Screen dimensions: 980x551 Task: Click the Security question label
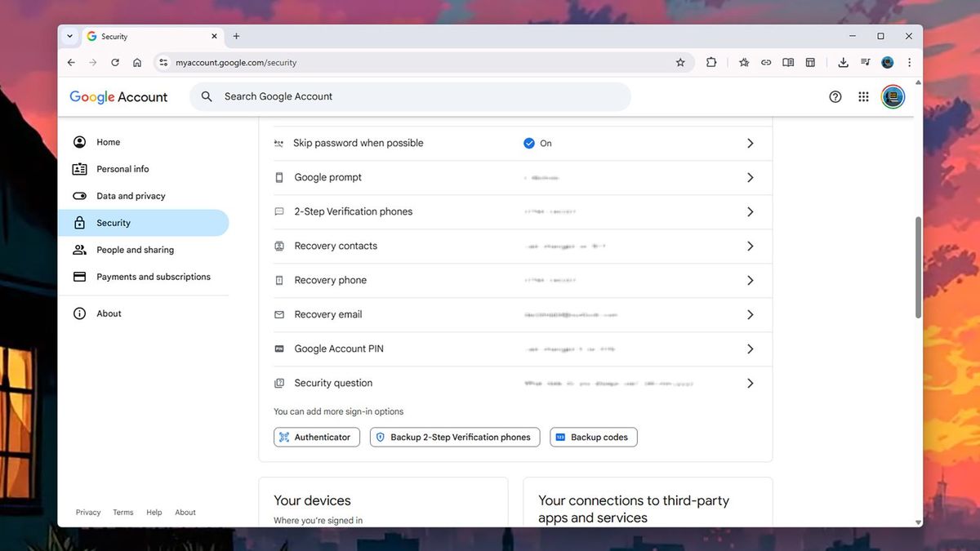333,383
